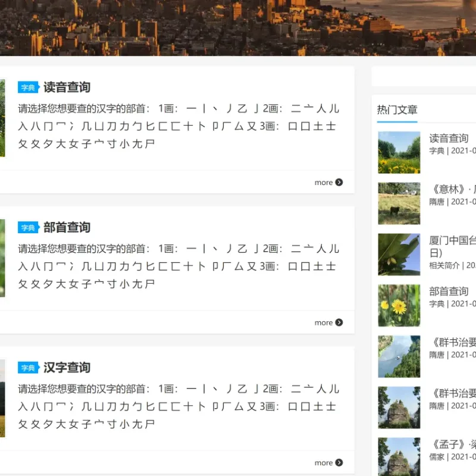
Task: Click the city skyline banner image
Action: (x=238, y=28)
